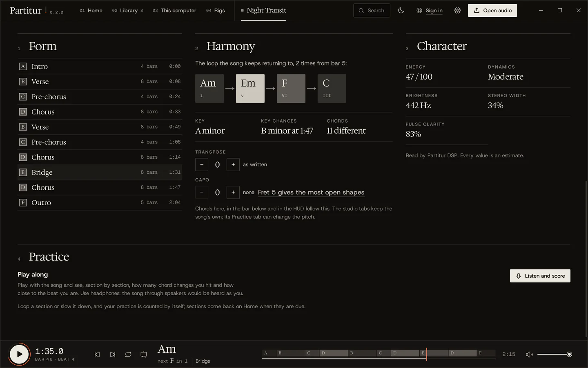Select the Bridge section row
Screen dimensions: 588x368
100,172
